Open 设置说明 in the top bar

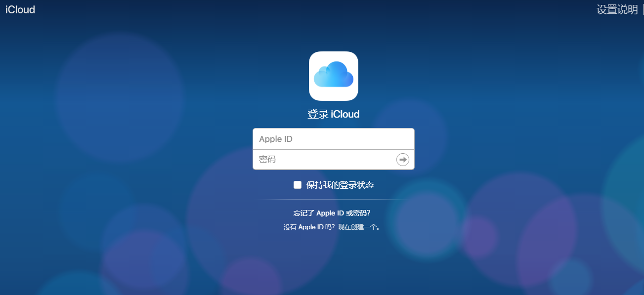point(617,9)
